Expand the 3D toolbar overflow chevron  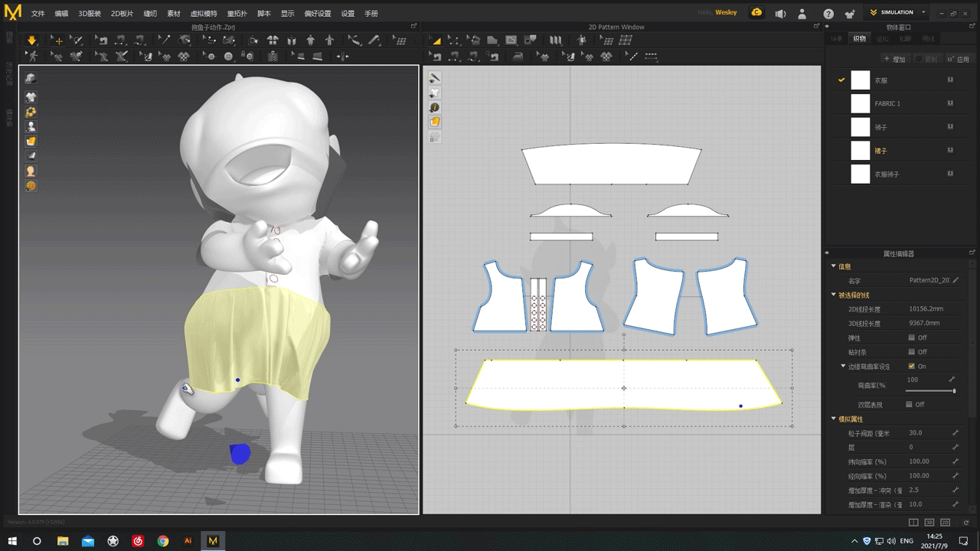415,41
